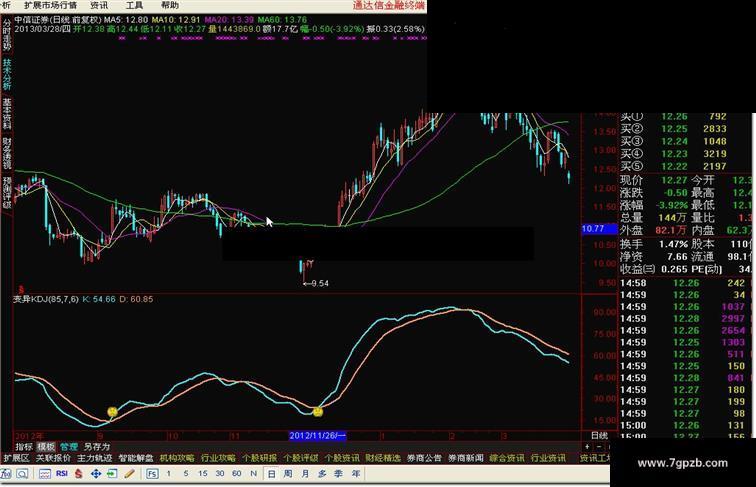Click the 日线 period label below price axis
Screen dimensions: 756x487
tap(599, 435)
